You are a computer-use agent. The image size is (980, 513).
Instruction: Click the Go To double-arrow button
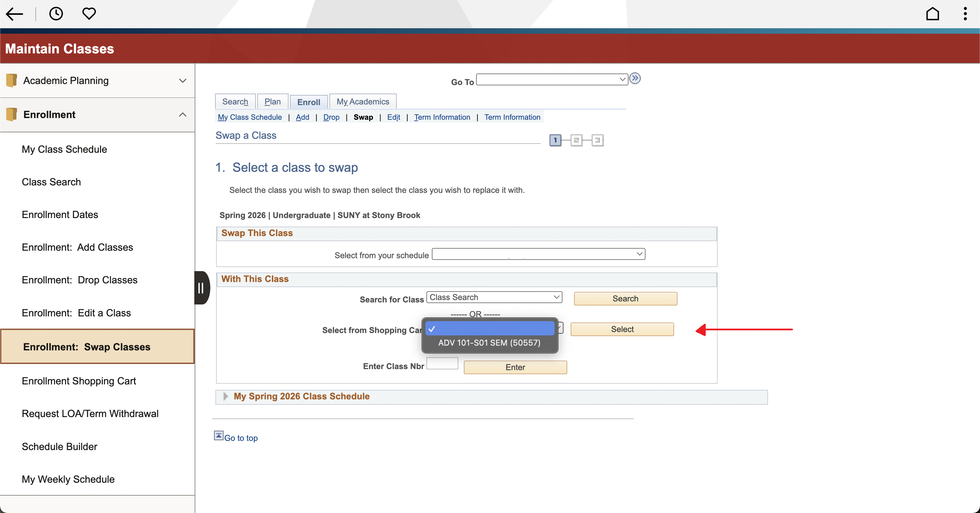635,78
